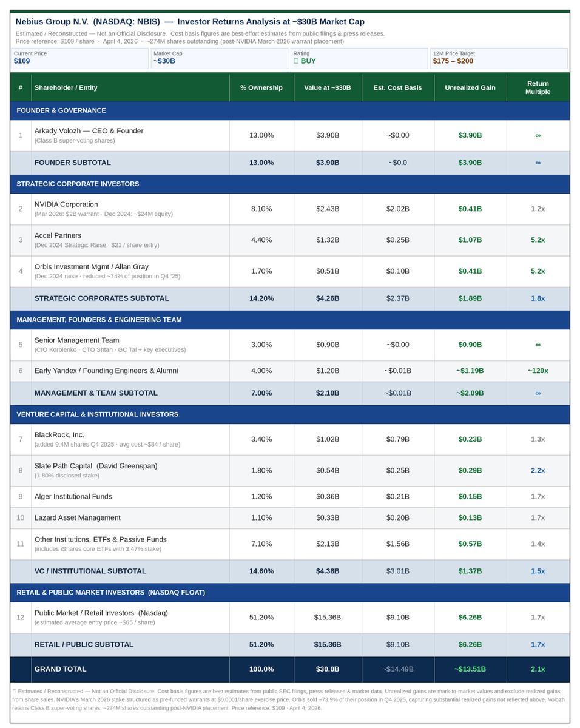580x728 pixels.
Task: Click 'Slate Path Capital (David Greenspan)' name
Action: pos(96,465)
